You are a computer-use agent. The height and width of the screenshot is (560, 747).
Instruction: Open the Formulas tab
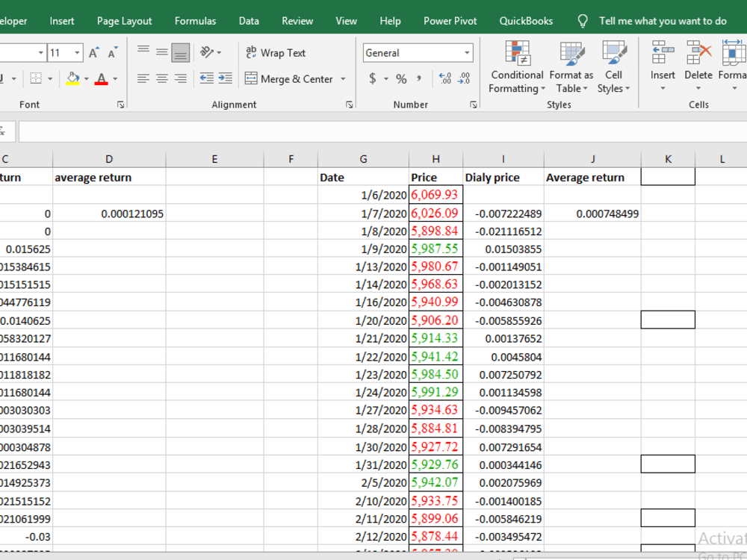click(x=195, y=21)
